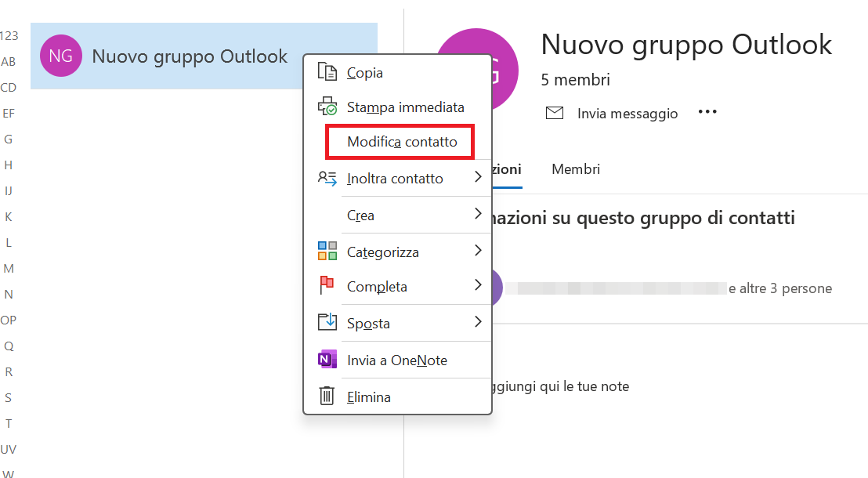The image size is (868, 478).
Task: Expand the Inoltra contatto submenu arrow
Action: (479, 176)
